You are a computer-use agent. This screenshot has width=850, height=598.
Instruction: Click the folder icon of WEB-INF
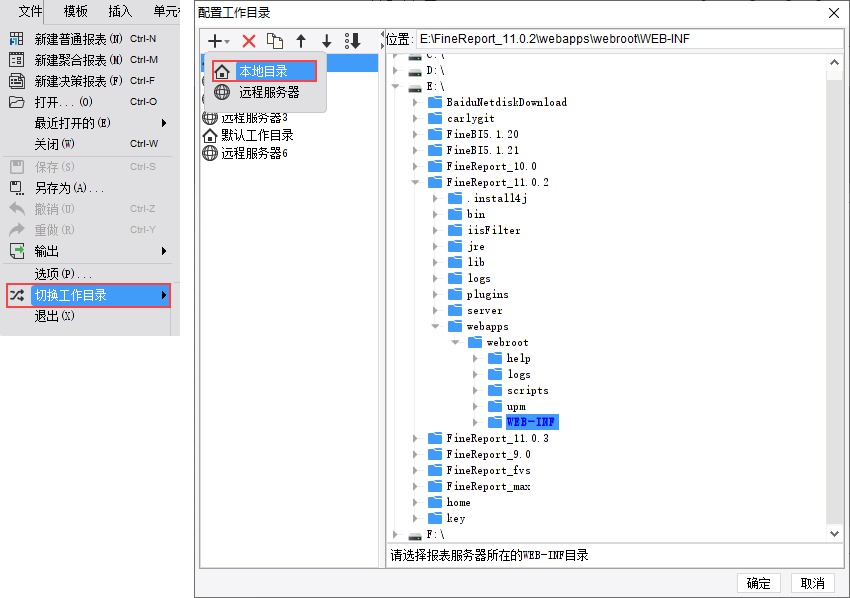[494, 422]
